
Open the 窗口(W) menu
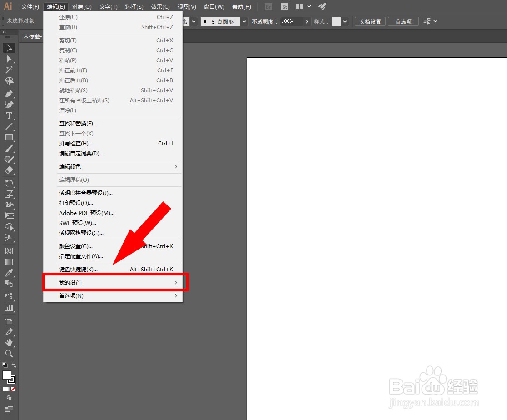pos(214,6)
